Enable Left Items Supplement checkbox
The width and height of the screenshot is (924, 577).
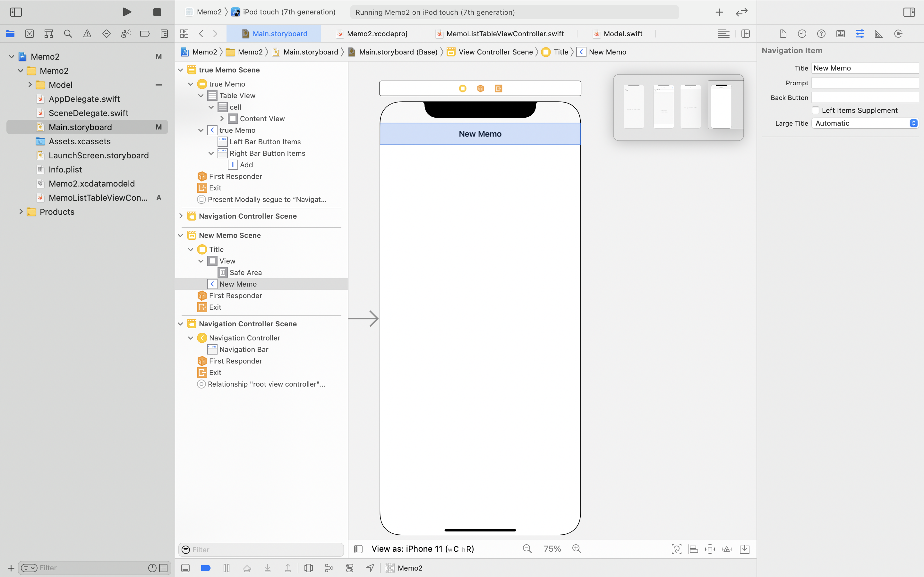tap(816, 110)
